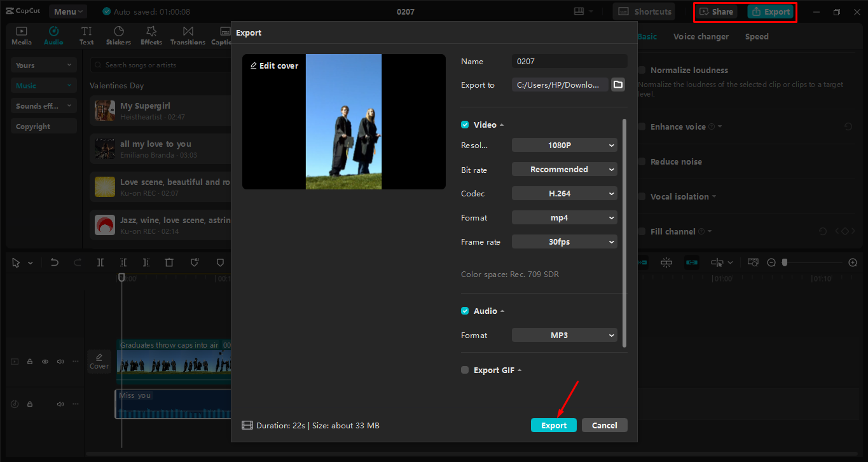This screenshot has width=868, height=462.
Task: Select the Media panel icon
Action: (x=21, y=35)
